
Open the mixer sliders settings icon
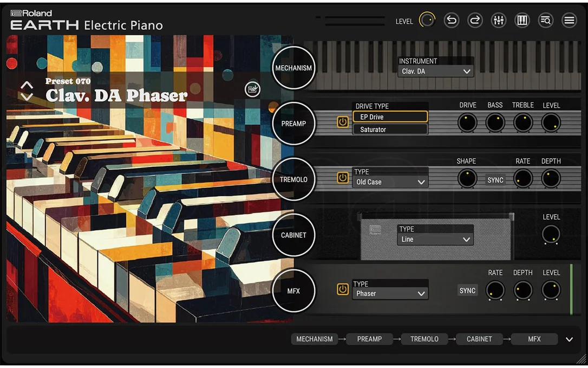pyautogui.click(x=499, y=20)
